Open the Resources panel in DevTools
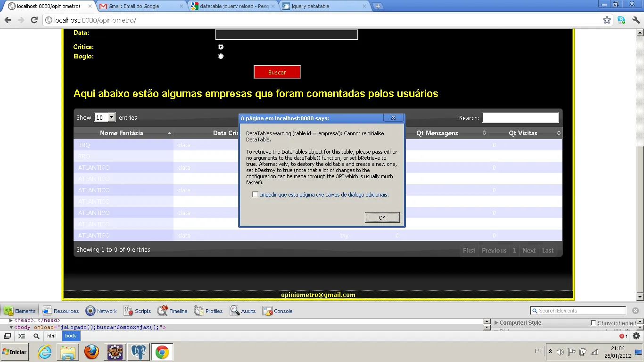The width and height of the screenshot is (644, 362). pos(60,311)
